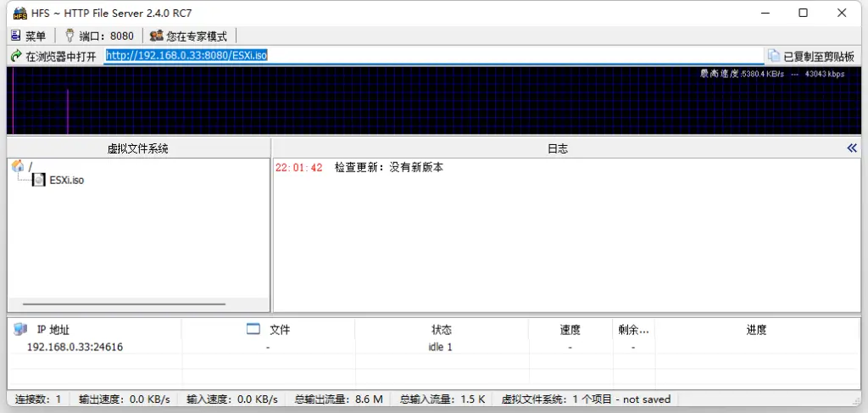Click the 进度 column header
Viewport: 868px width, 413px height.
(x=756, y=330)
